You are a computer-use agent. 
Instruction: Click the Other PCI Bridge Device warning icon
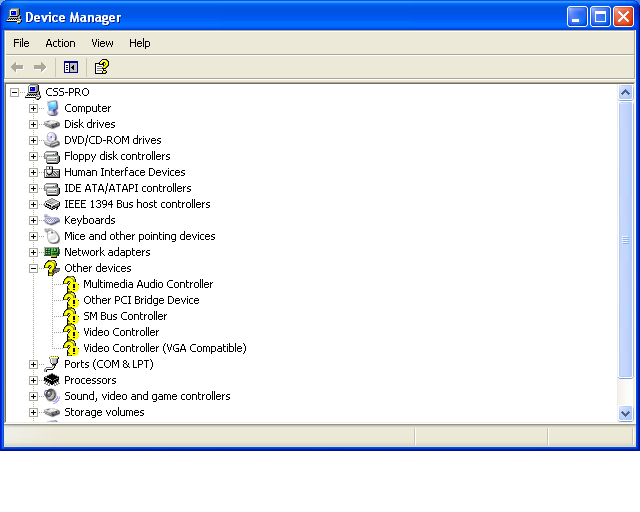click(x=71, y=300)
